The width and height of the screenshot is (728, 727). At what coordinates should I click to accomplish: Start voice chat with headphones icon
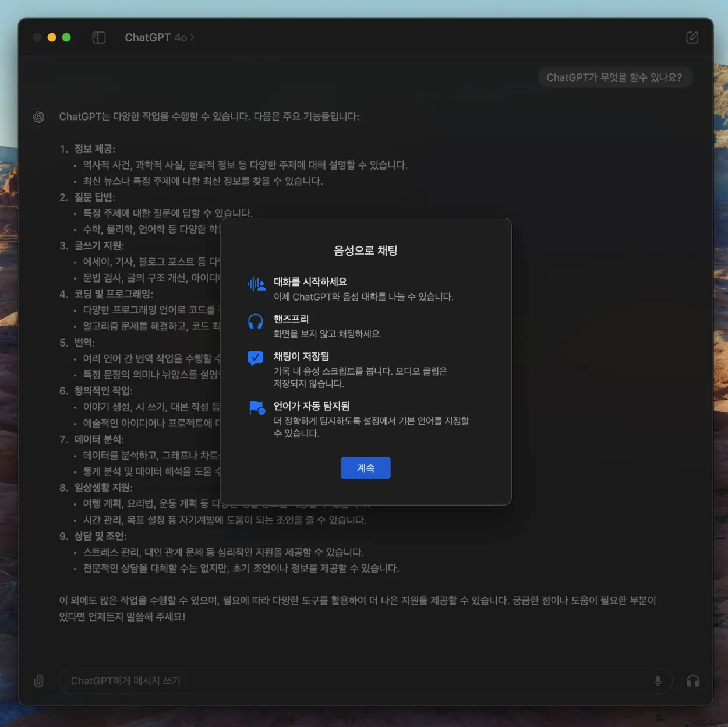coord(693,680)
